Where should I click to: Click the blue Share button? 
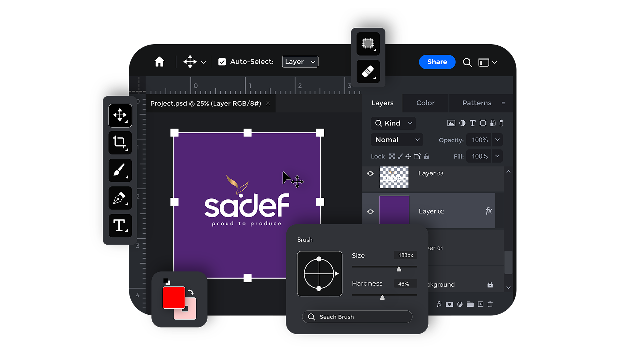[x=437, y=62]
